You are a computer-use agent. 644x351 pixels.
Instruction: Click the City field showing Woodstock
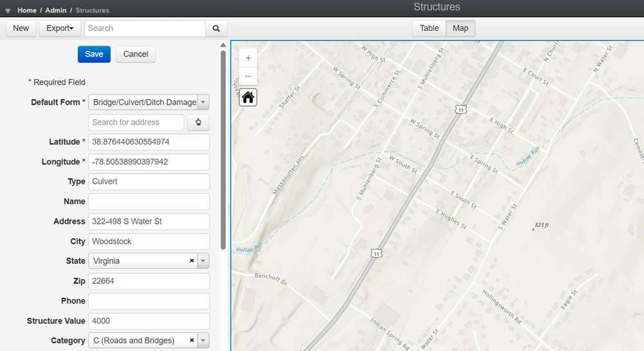coord(149,241)
